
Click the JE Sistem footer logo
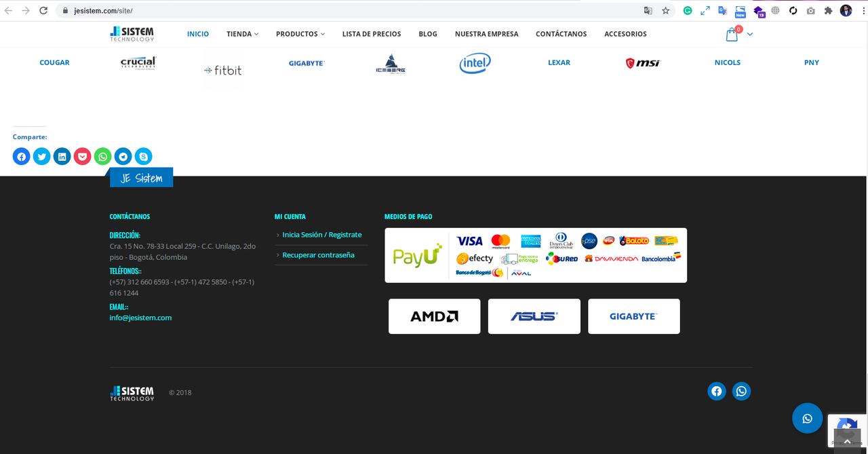click(132, 393)
